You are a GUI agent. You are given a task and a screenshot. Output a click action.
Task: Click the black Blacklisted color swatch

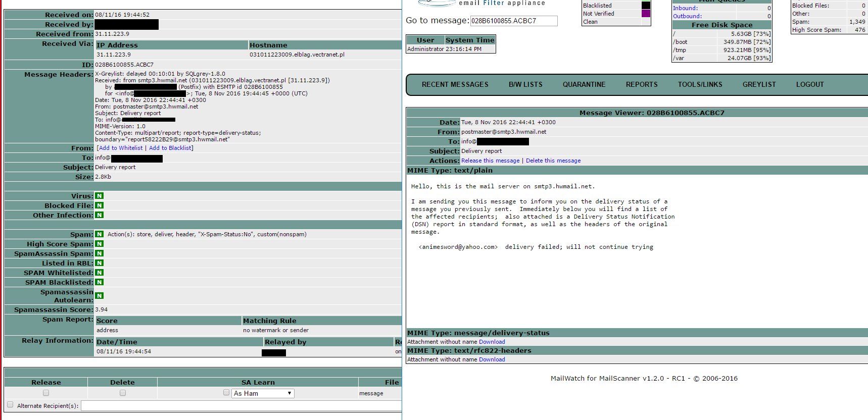point(646,6)
